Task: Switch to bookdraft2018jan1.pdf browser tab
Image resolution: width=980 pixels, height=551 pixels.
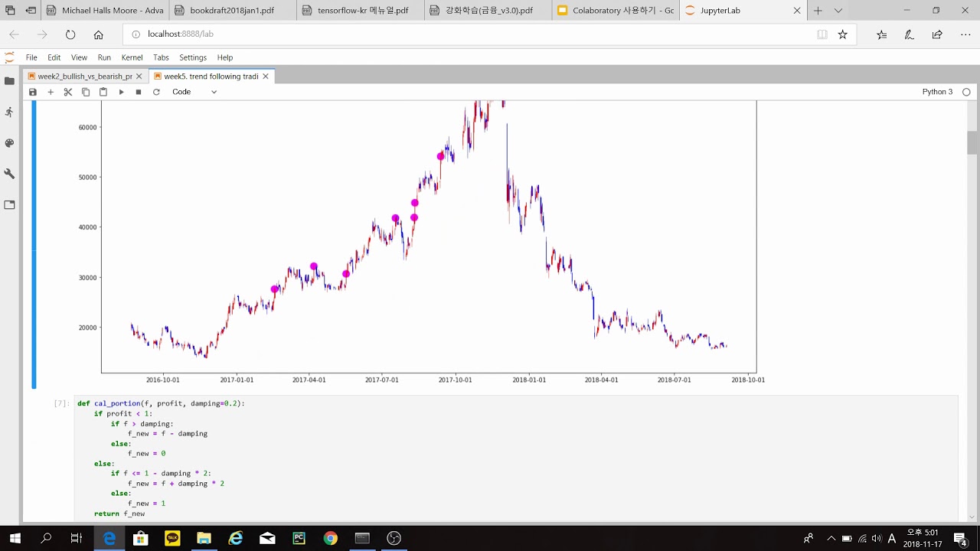Action: 233,11
